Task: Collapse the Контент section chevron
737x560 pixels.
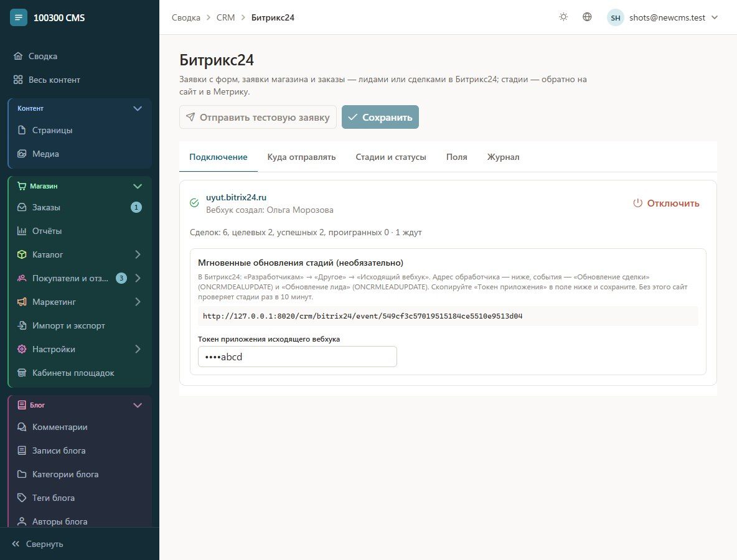Action: (x=137, y=108)
